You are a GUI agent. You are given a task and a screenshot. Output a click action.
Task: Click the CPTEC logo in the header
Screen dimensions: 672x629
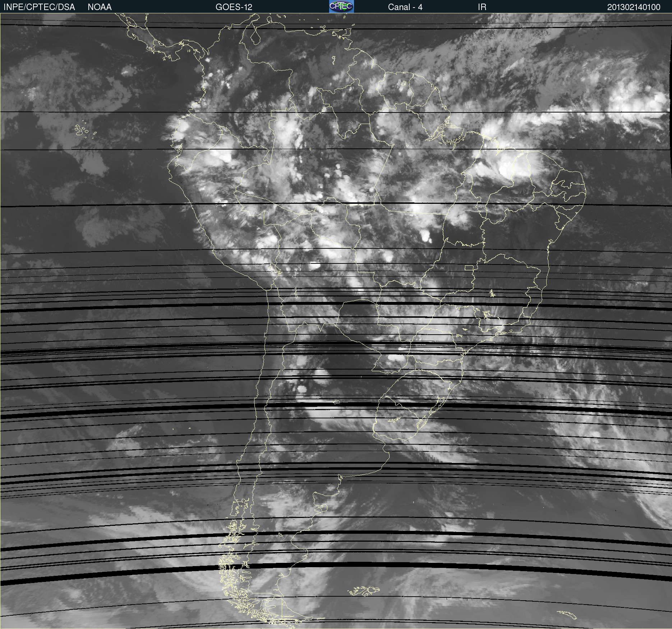click(x=341, y=6)
